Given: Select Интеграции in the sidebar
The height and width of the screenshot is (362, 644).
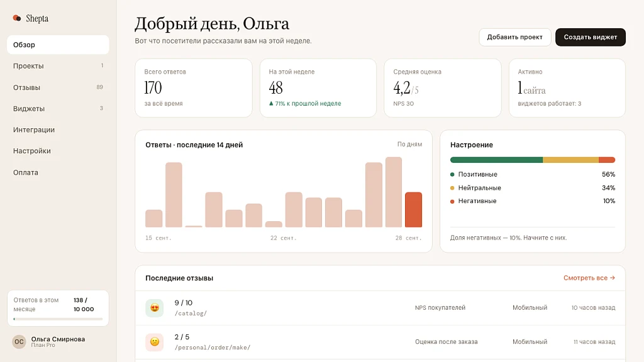Looking at the screenshot, I should tap(58, 129).
